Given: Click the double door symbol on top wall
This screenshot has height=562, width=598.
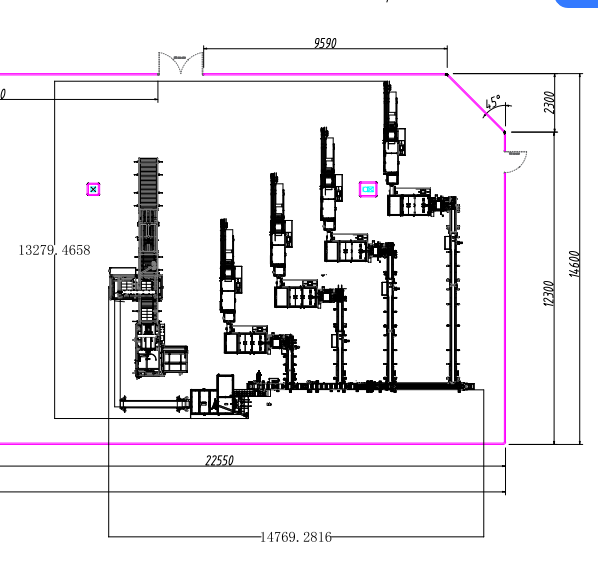Looking at the screenshot, I should pos(180,63).
